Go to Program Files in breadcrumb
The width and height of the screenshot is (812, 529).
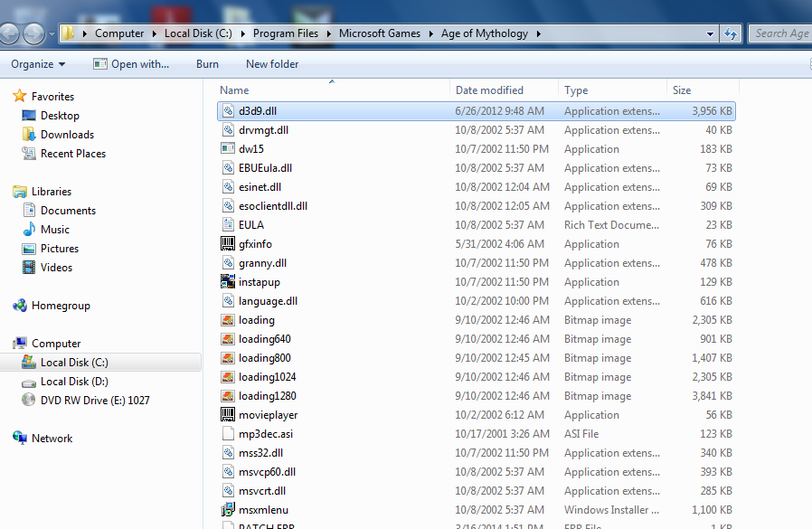pos(286,33)
